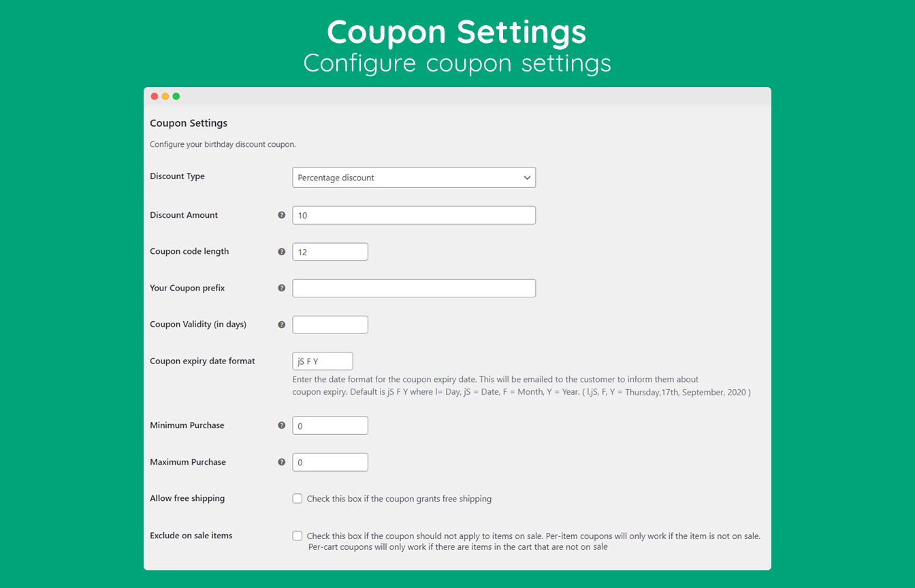The image size is (915, 588).
Task: Click the Discount Amount input field
Action: point(414,215)
